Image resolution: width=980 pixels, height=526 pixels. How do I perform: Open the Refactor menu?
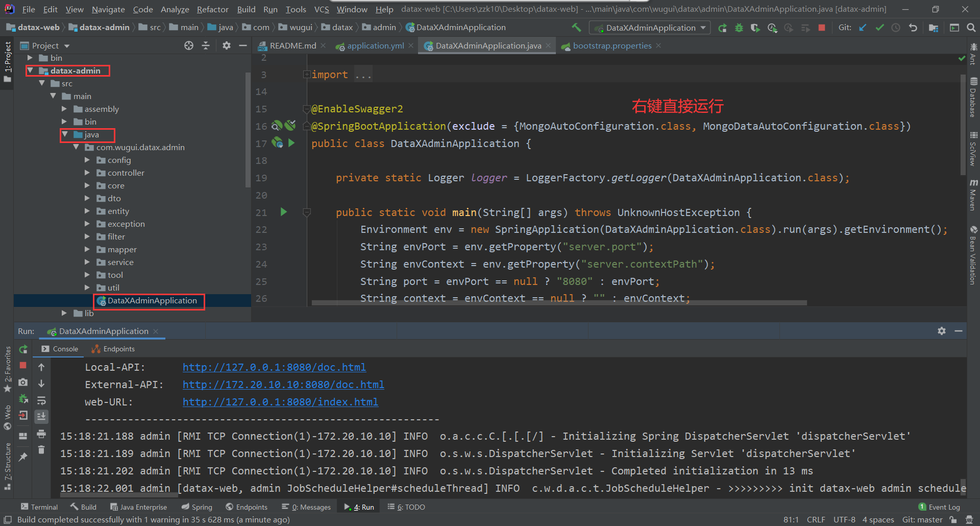212,9
